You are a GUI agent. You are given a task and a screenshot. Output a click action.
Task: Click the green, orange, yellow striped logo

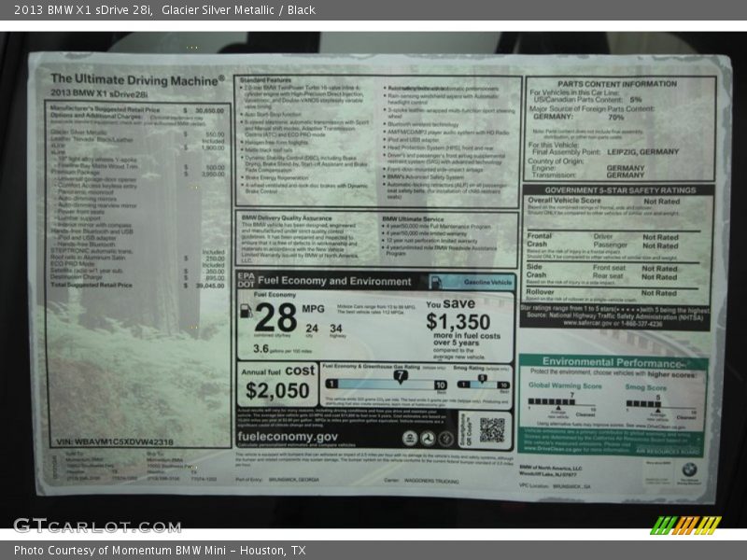685,525
